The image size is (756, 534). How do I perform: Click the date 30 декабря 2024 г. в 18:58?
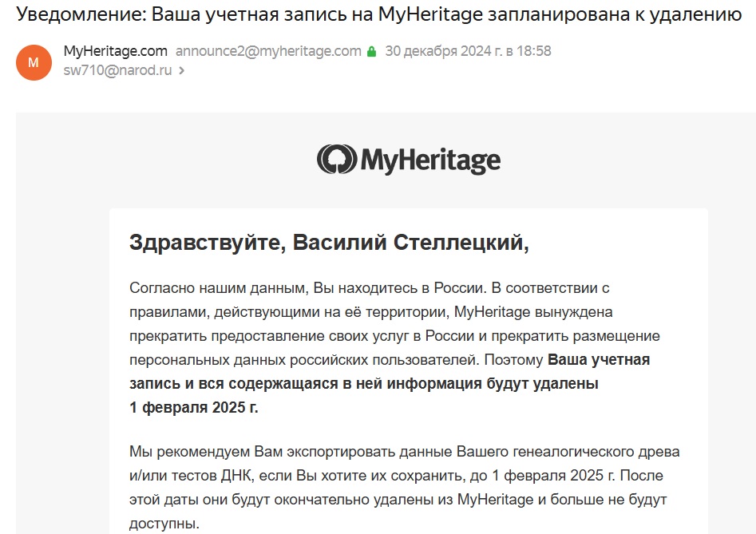tap(468, 51)
